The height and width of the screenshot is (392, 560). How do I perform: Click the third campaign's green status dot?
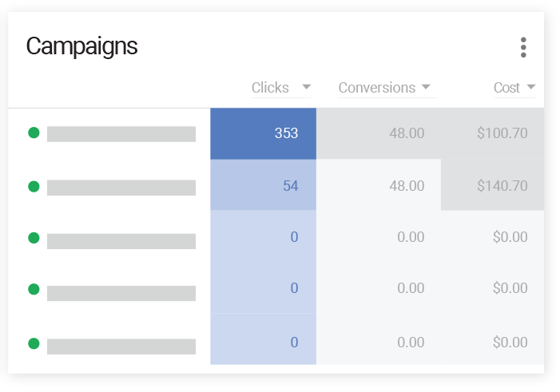pos(34,237)
